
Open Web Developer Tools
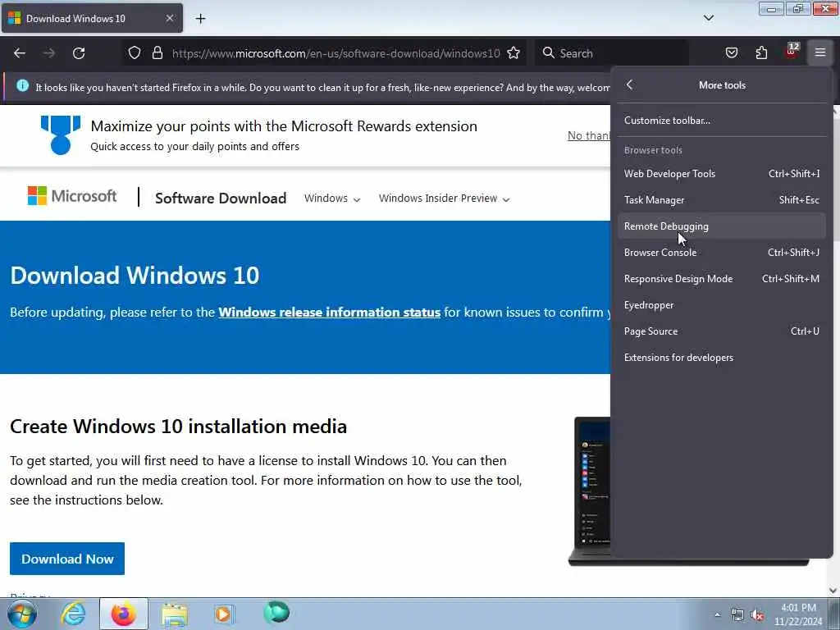721,174
